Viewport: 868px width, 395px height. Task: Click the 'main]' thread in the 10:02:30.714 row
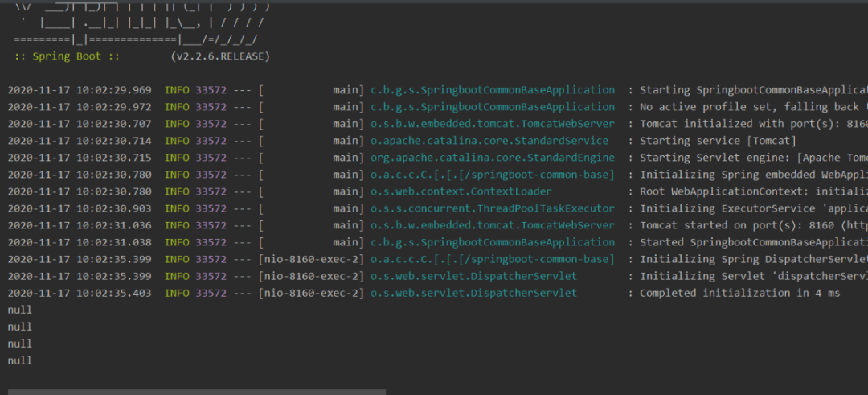tap(348, 141)
